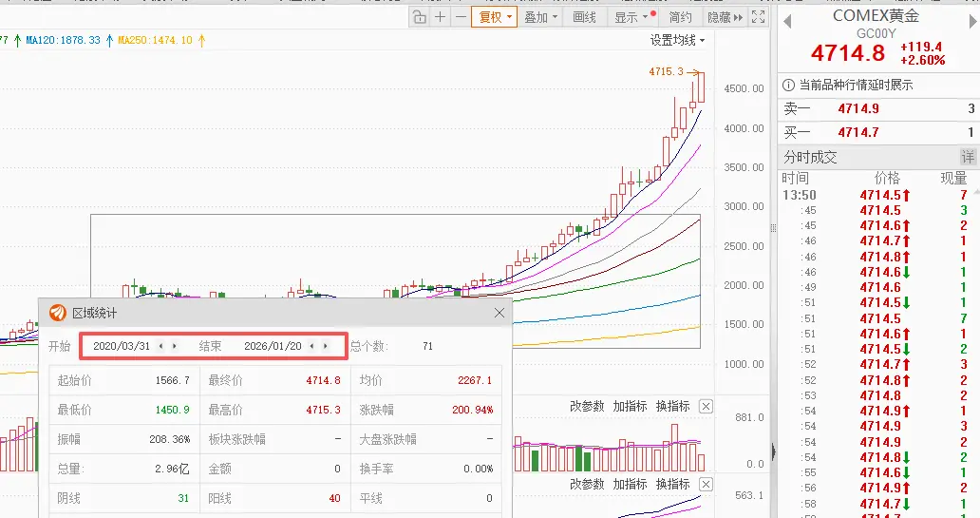The image size is (980, 518).
Task: Open the 设置均线 dropdown
Action: 677,40
